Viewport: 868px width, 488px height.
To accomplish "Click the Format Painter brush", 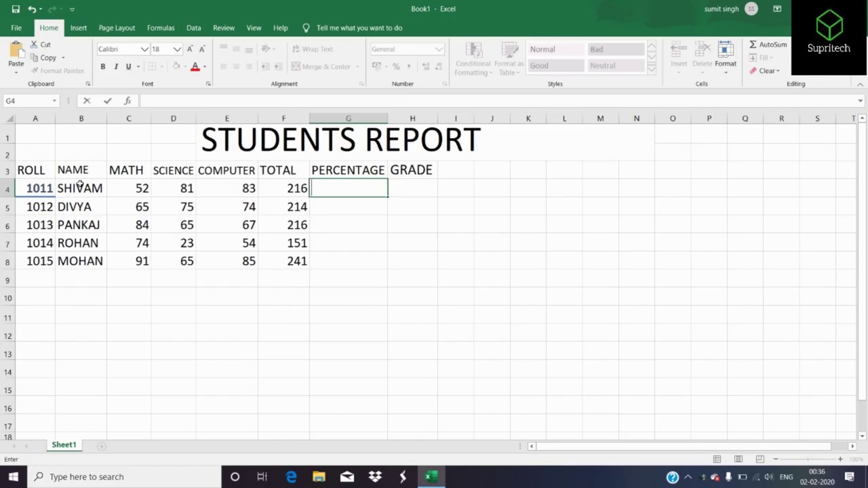I will point(34,70).
